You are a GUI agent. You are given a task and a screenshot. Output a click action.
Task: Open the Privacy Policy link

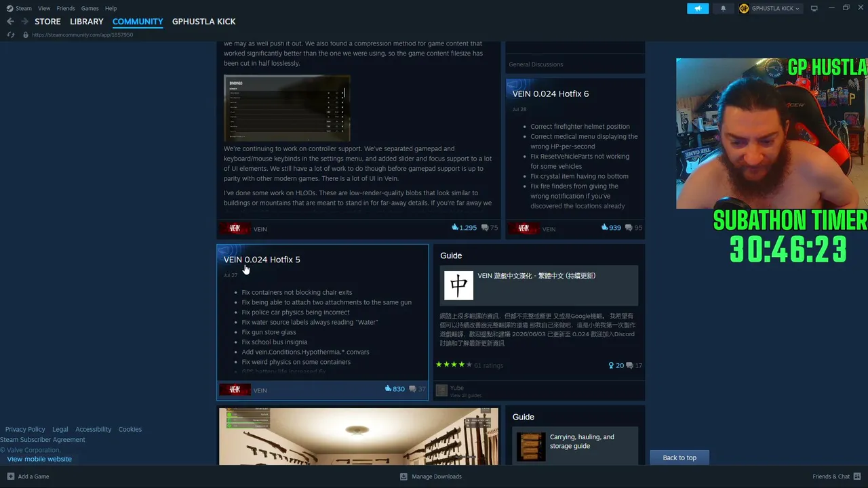click(25, 429)
